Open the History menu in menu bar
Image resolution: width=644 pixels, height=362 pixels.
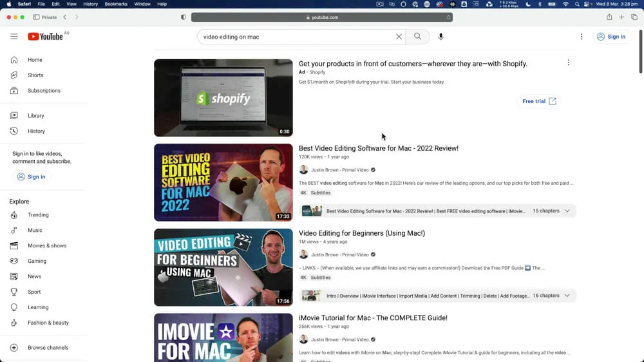point(90,4)
